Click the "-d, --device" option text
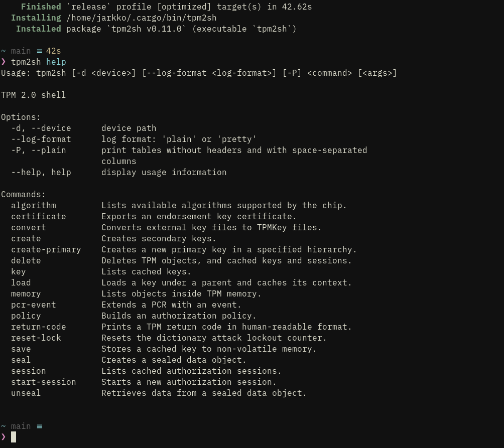The width and height of the screenshot is (504, 448). (x=41, y=128)
